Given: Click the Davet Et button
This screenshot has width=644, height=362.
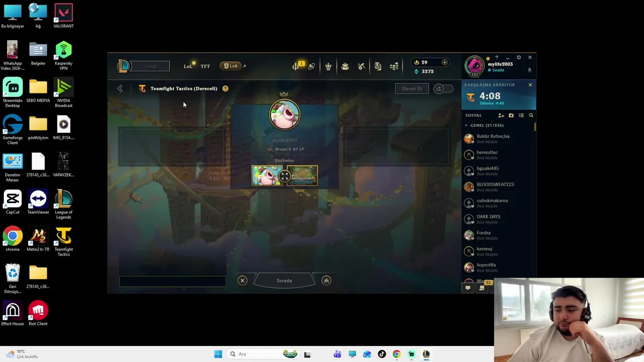Looking at the screenshot, I should [412, 88].
